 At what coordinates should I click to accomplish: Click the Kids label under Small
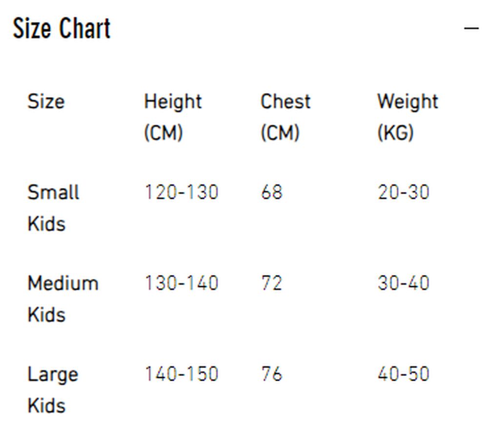[x=46, y=224]
